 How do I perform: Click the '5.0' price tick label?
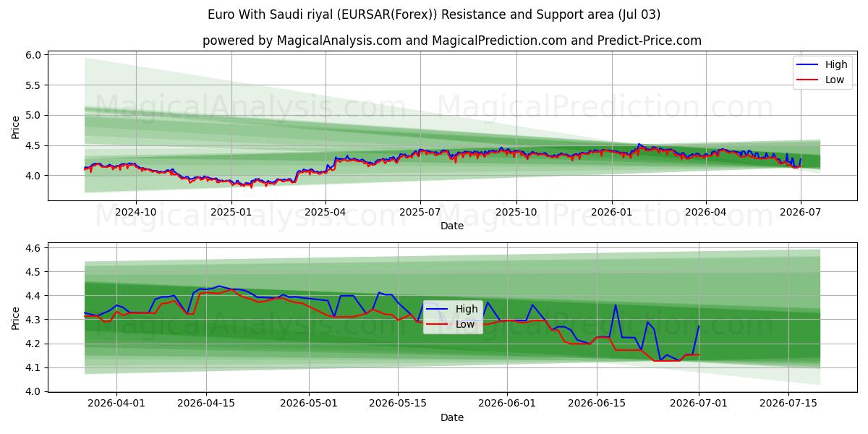pyautogui.click(x=35, y=115)
